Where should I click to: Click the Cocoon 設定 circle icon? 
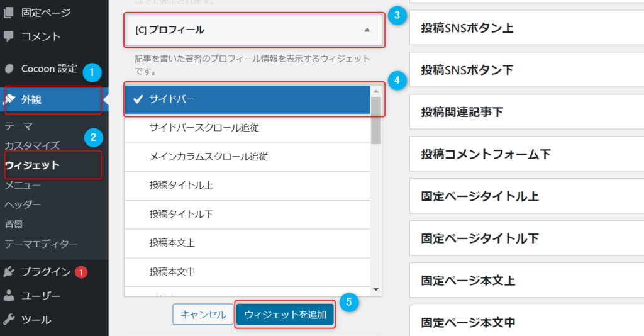(9, 69)
